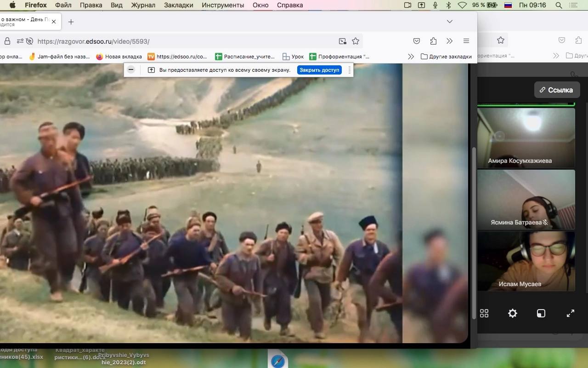The height and width of the screenshot is (368, 588).
Task: Toggle the conference side panel layout icon
Action: click(541, 313)
